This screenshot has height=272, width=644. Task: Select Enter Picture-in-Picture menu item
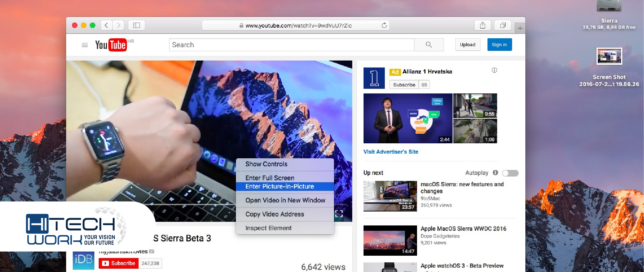coord(285,187)
